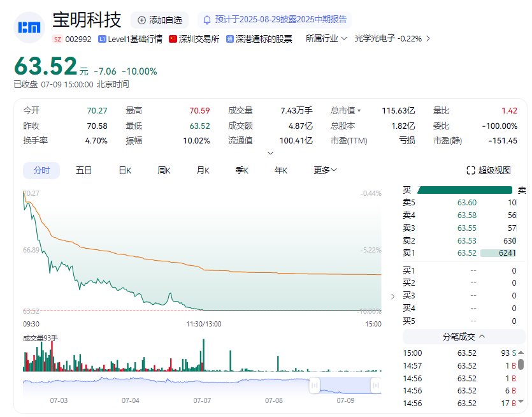Click the 深港通标的股票 tag icon

pyautogui.click(x=230, y=39)
